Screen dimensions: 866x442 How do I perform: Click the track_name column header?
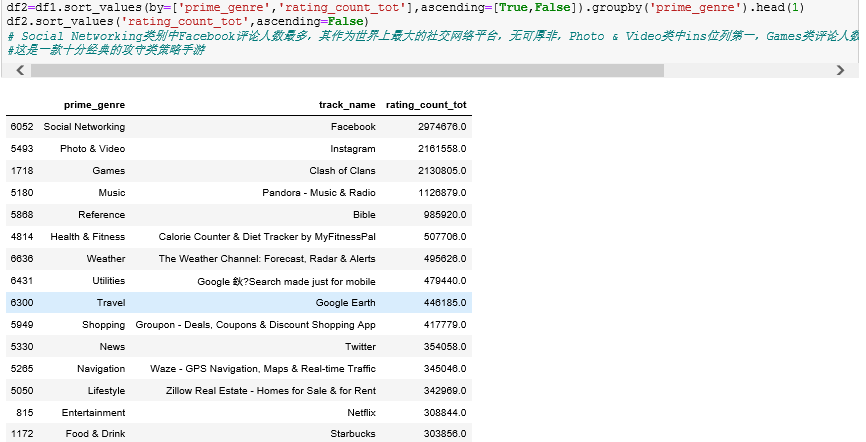(x=347, y=105)
